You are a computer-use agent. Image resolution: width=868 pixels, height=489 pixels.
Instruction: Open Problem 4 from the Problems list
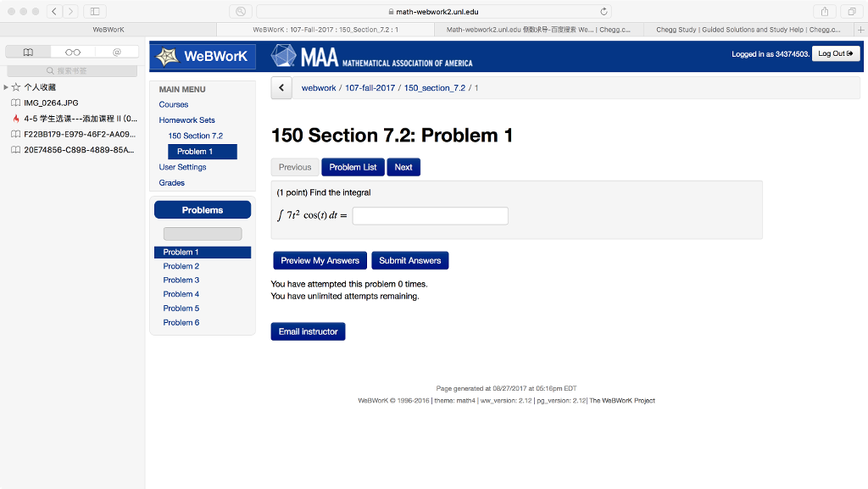(181, 293)
